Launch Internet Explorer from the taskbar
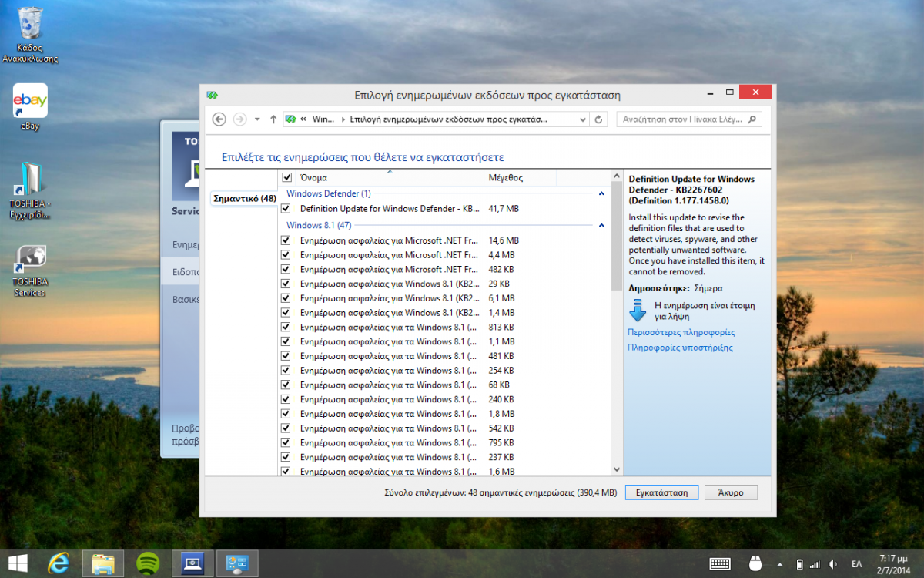Viewport: 924px width, 578px height. coord(59,563)
